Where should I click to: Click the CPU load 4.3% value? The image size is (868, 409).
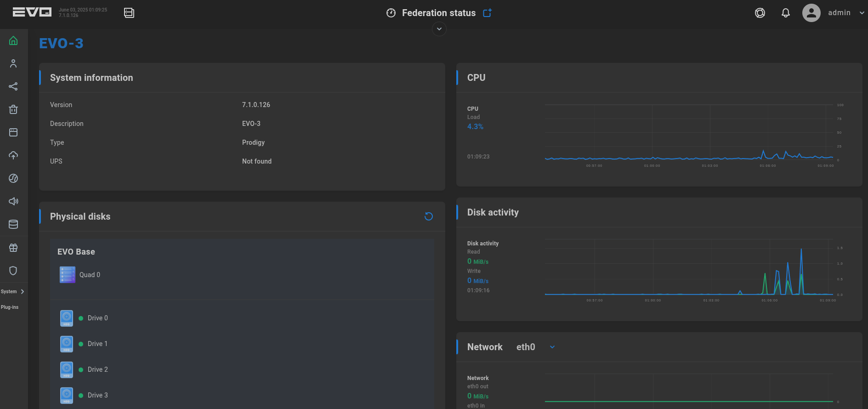coord(475,126)
